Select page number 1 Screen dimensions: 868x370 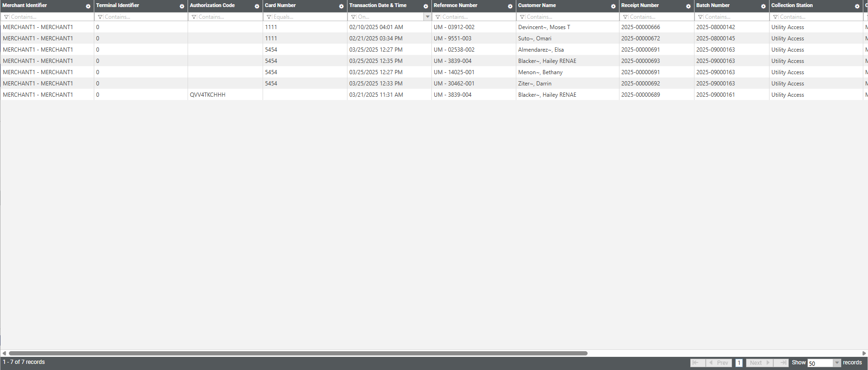click(739, 363)
